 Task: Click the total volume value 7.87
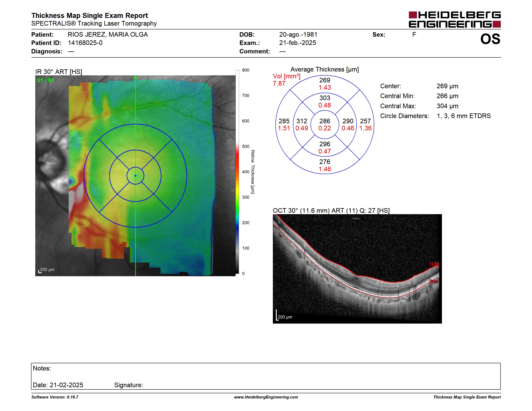click(x=279, y=84)
